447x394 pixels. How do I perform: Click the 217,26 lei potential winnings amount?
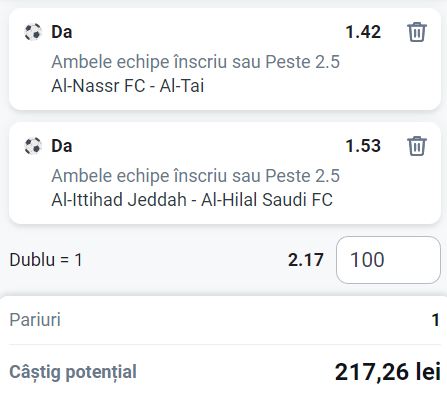(388, 372)
